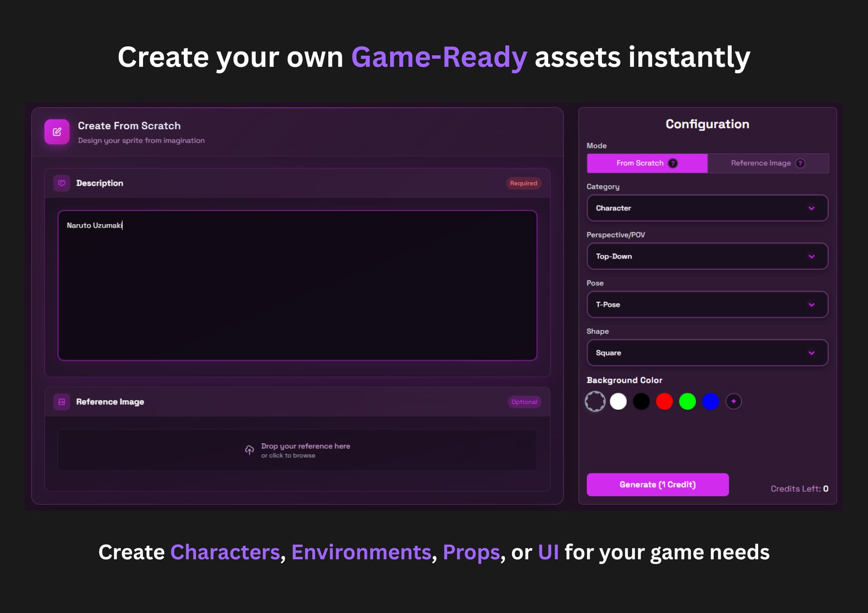Click the pencil icon beside Create From Scratch

click(x=56, y=131)
